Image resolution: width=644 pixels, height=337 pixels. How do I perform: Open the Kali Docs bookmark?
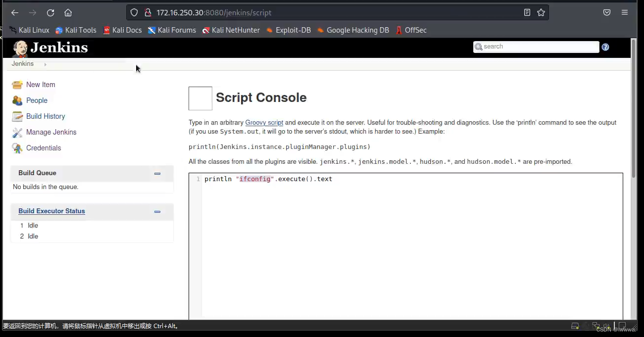[122, 30]
